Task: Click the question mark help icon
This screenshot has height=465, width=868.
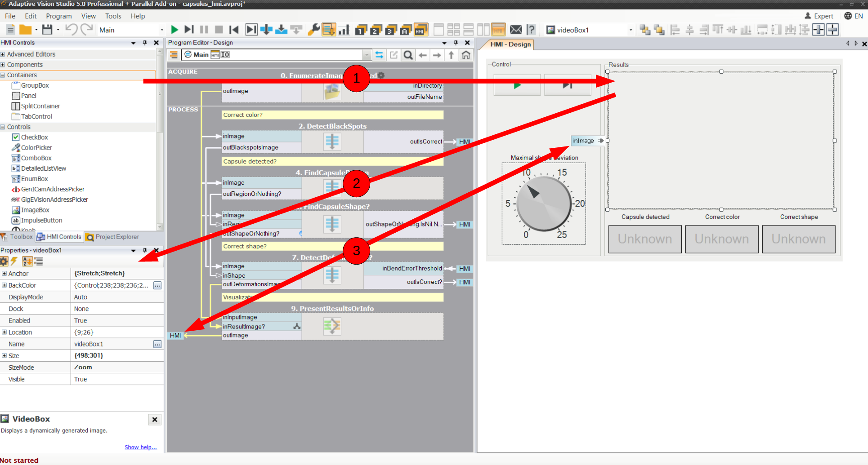Action: tap(531, 30)
